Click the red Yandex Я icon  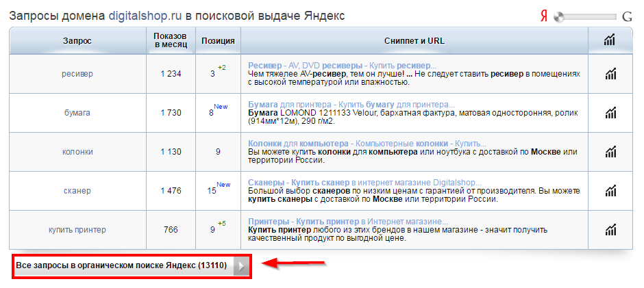click(544, 17)
